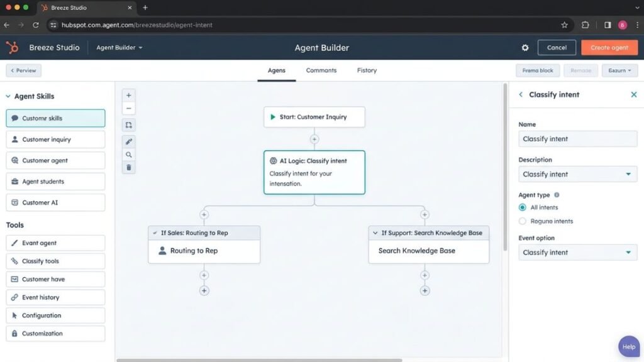Click the lowest plus under Search Knowledge Base
The height and width of the screenshot is (362, 644).
tap(425, 290)
